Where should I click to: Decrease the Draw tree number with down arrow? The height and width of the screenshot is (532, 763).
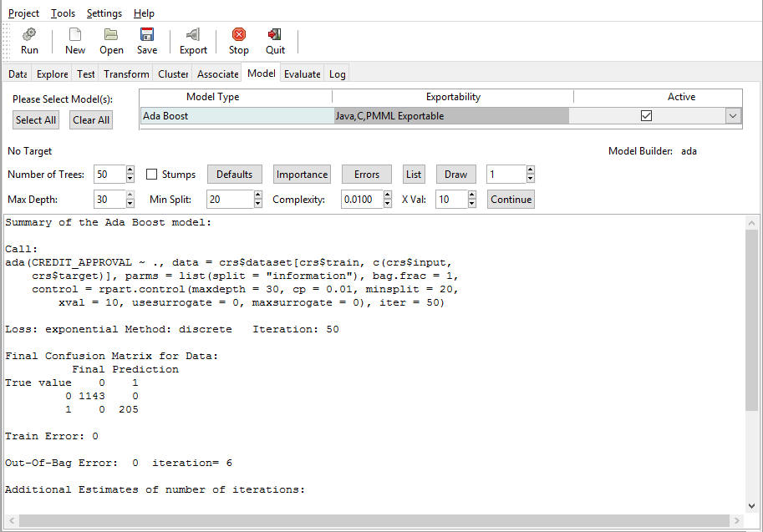tap(531, 179)
